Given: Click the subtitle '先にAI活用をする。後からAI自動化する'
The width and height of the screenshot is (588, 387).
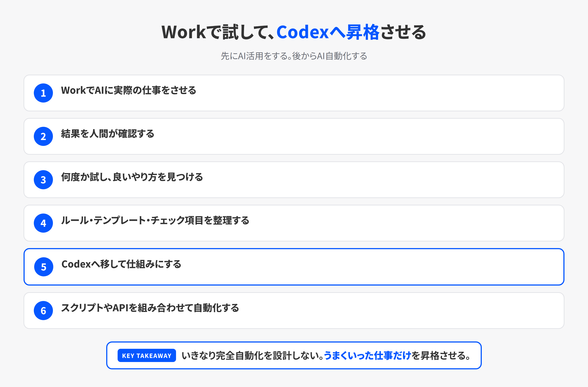Looking at the screenshot, I should pos(294,56).
